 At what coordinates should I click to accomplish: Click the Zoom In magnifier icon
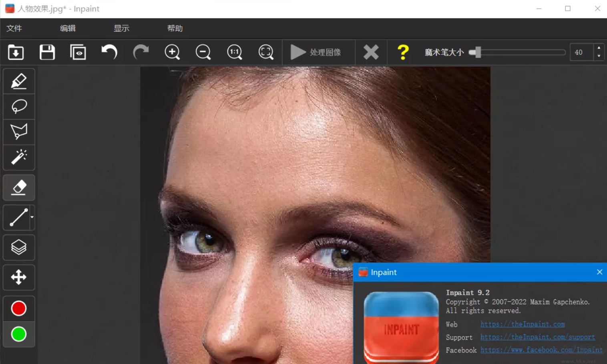[x=172, y=52]
